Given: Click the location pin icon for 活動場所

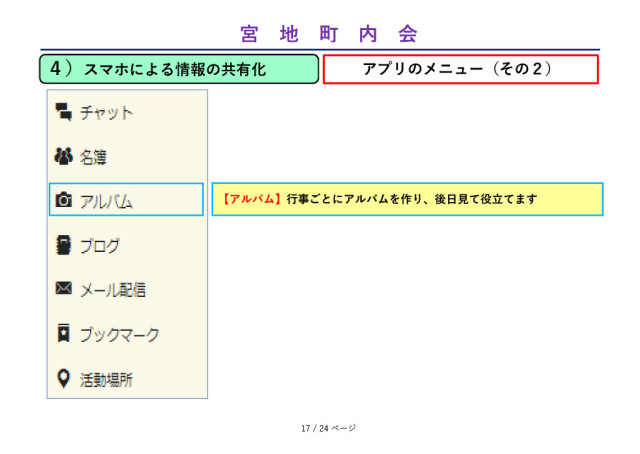Looking at the screenshot, I should [64, 378].
